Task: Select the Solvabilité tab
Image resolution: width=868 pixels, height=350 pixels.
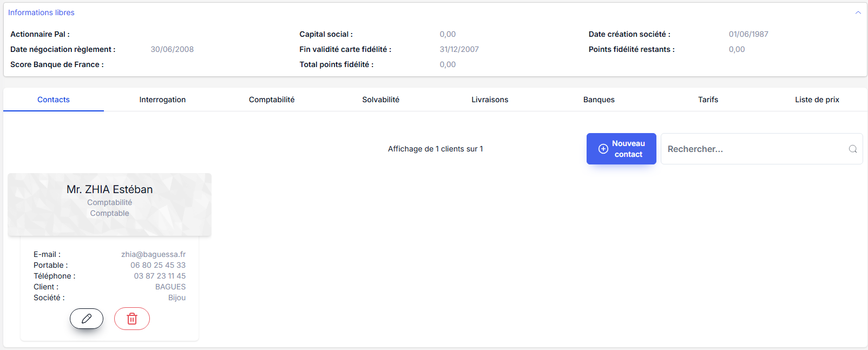Action: tap(380, 100)
